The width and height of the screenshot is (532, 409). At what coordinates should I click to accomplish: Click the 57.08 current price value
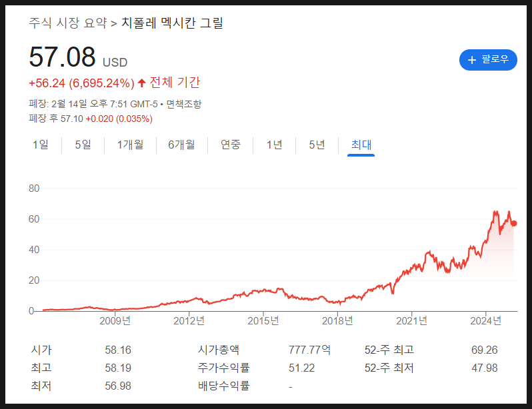[x=62, y=57]
